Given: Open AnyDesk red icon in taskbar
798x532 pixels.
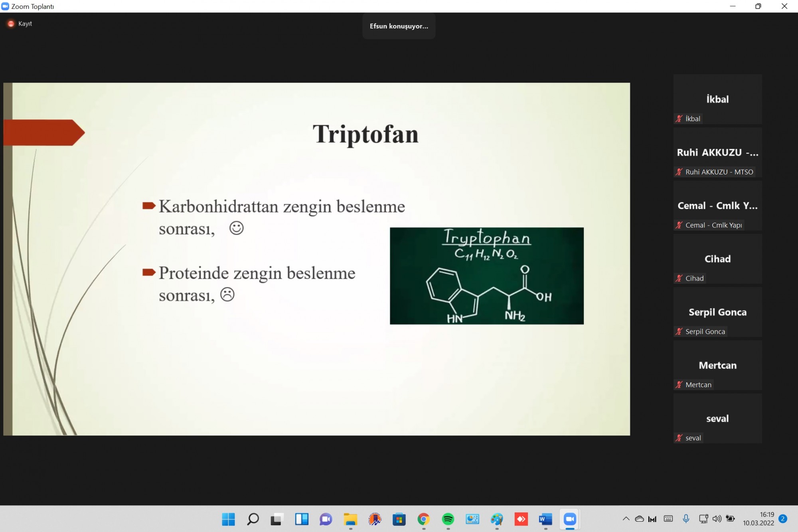Looking at the screenshot, I should tap(521, 519).
